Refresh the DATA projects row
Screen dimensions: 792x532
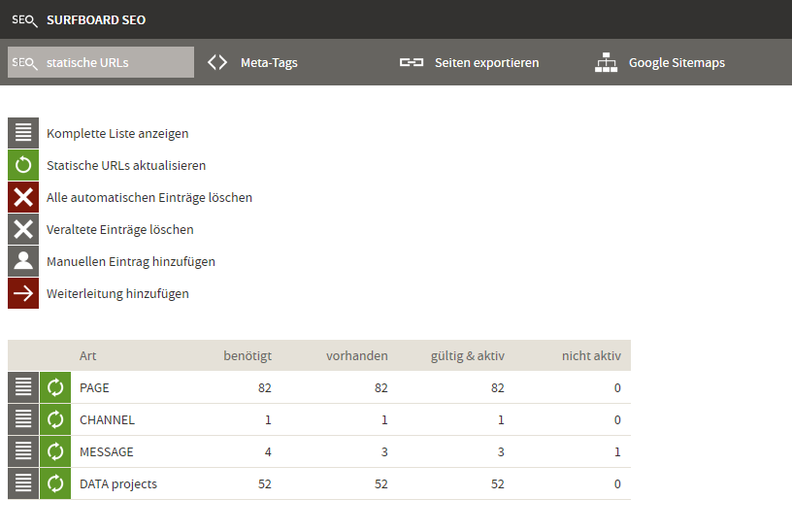(55, 483)
